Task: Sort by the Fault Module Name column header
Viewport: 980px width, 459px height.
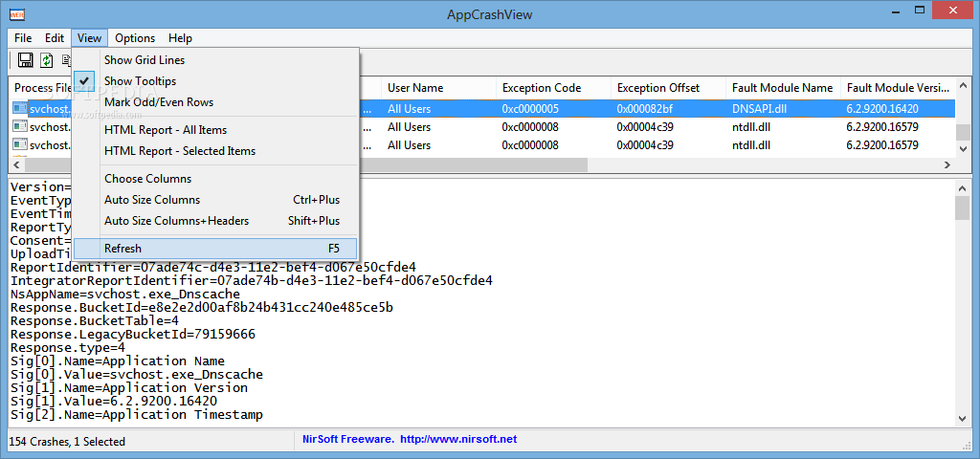Action: (x=783, y=88)
